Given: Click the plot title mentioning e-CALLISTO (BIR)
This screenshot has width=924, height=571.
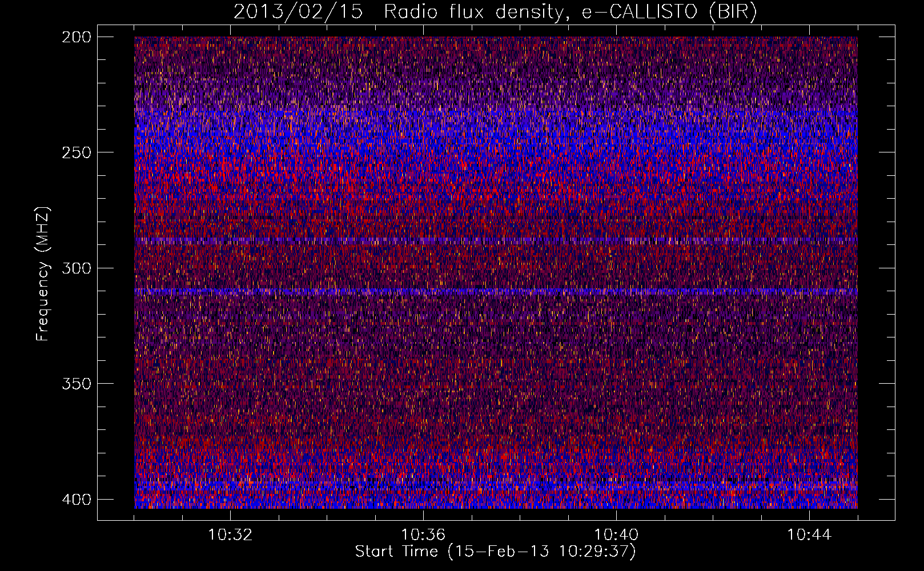Looking at the screenshot, I should [x=495, y=12].
